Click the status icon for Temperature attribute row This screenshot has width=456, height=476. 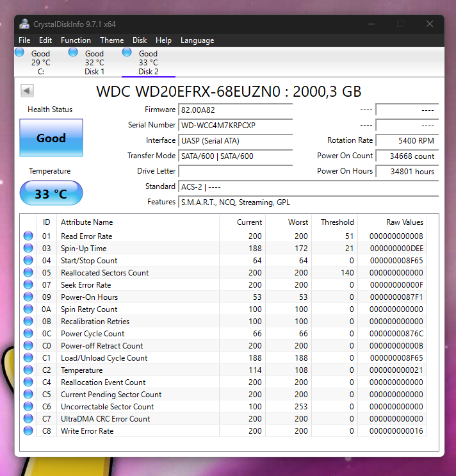coord(28,370)
